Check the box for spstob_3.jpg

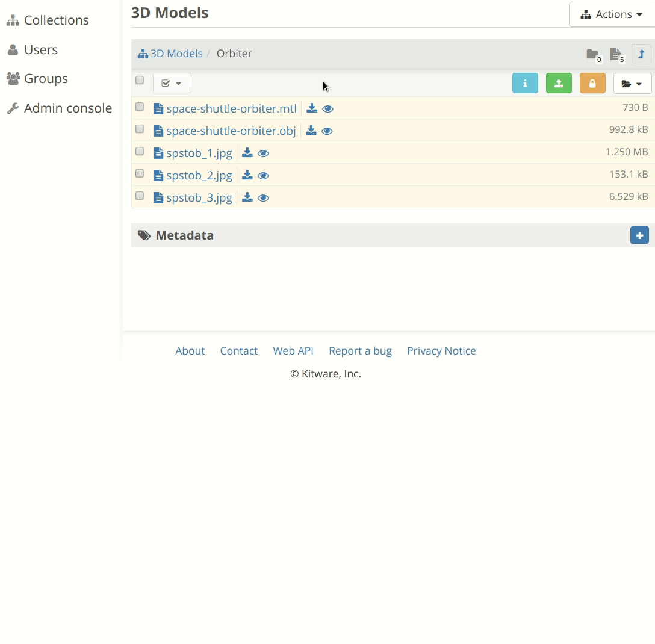coord(140,196)
